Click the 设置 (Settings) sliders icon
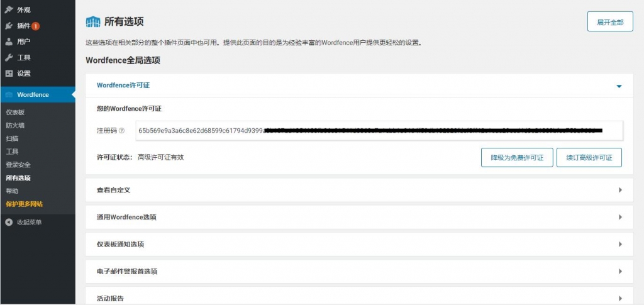644x305 pixels. click(x=9, y=73)
